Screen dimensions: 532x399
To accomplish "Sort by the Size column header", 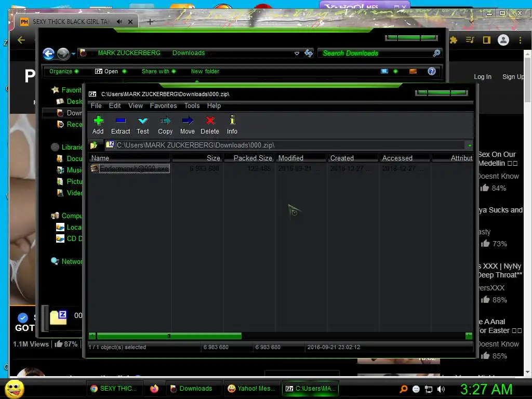I will click(x=197, y=158).
